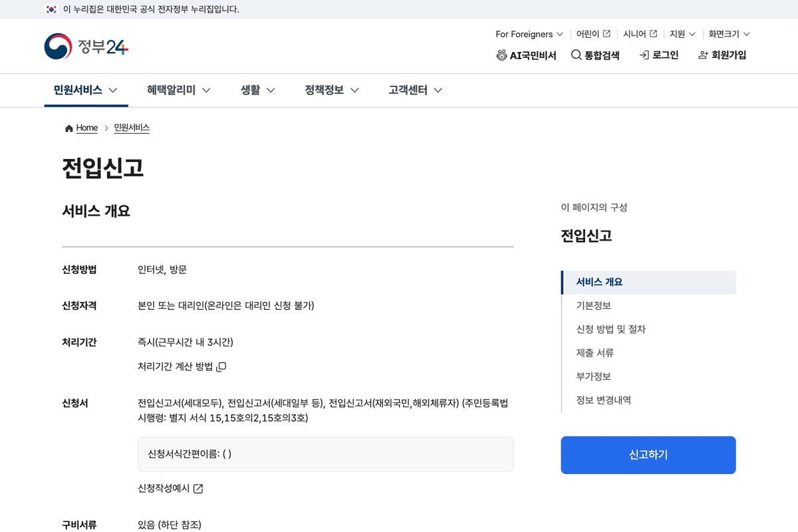Click the 정부24 logo

(x=86, y=46)
